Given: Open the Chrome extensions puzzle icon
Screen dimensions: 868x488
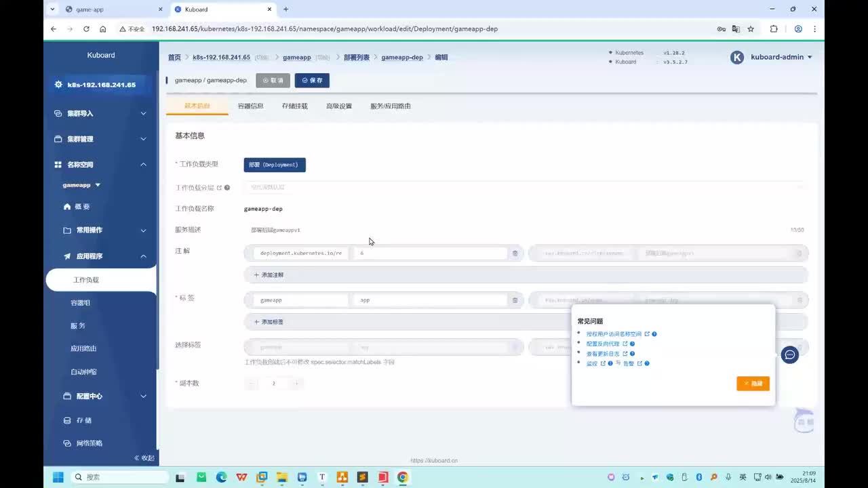Looking at the screenshot, I should coord(774,29).
